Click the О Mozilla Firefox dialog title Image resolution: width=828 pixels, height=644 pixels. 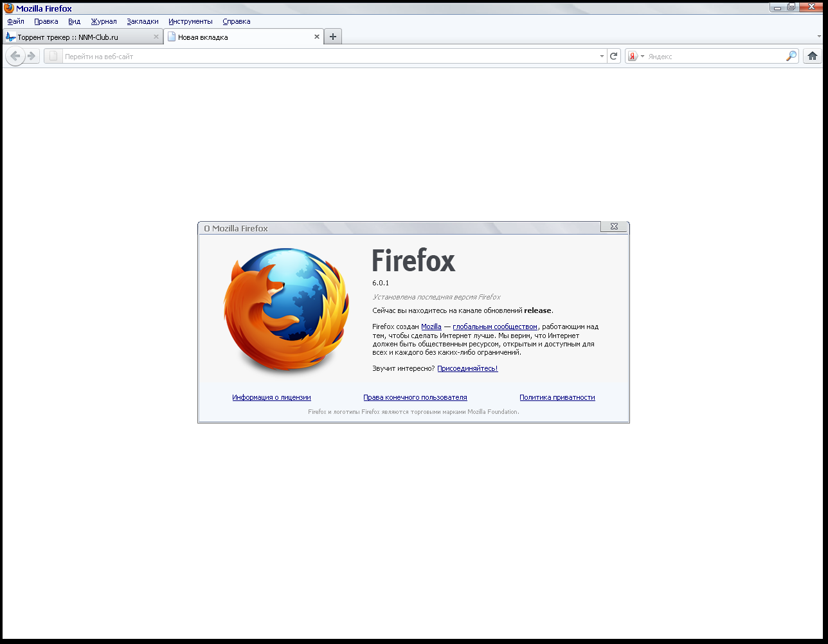[236, 228]
